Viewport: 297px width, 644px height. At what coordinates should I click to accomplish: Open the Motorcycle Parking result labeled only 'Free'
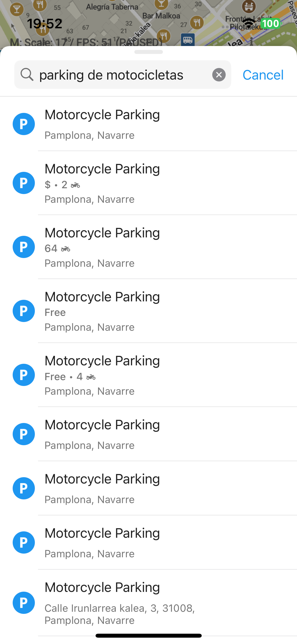coord(158,311)
